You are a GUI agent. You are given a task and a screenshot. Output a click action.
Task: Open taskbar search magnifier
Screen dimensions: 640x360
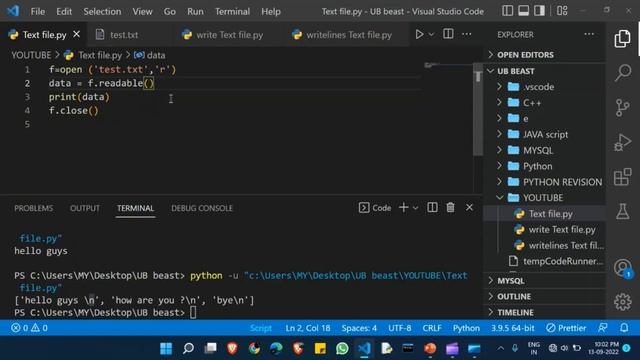(188, 348)
